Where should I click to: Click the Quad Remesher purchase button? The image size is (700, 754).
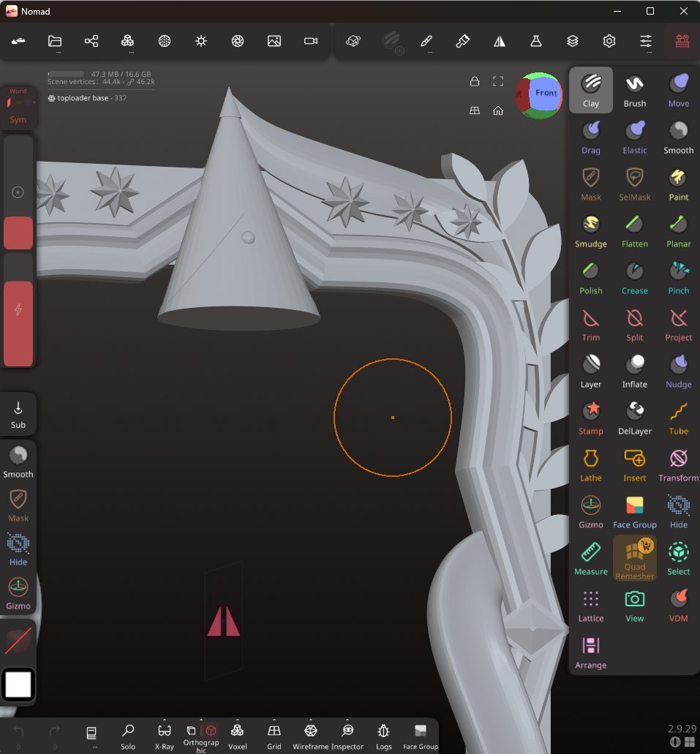pyautogui.click(x=635, y=558)
